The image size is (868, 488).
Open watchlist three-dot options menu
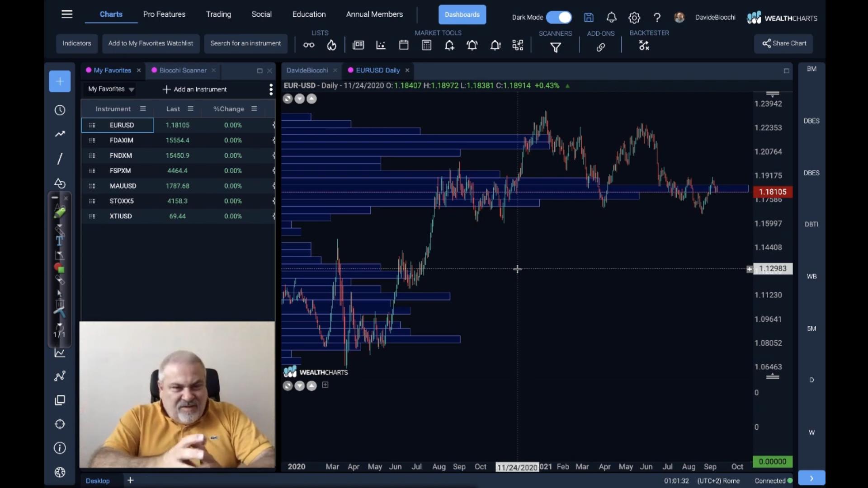point(271,89)
